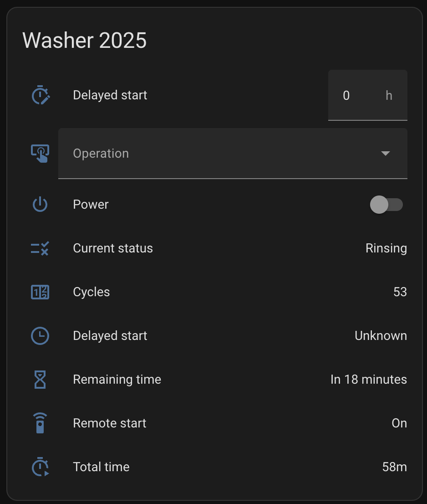Screen dimensions: 427x504
Task: Click the Remaining time hourglass icon
Action: tap(40, 380)
